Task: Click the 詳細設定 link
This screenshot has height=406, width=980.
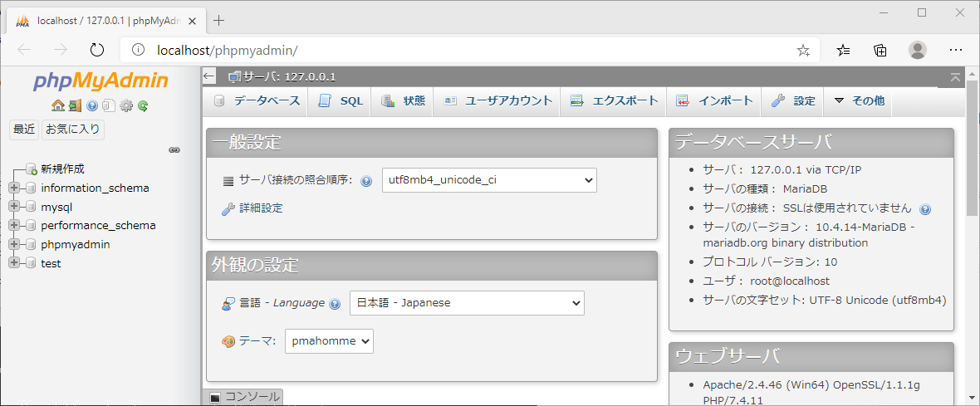Action: (x=261, y=208)
